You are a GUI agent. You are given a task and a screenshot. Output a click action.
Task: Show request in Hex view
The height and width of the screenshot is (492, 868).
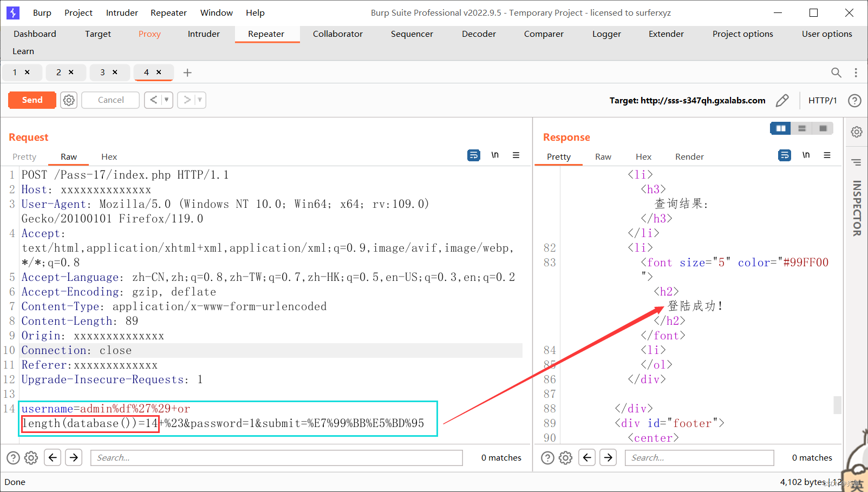(109, 156)
